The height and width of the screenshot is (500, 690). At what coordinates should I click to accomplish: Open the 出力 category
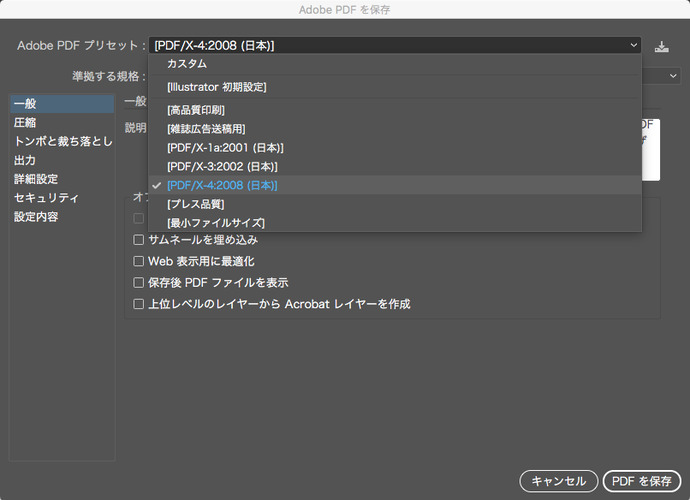point(62,160)
